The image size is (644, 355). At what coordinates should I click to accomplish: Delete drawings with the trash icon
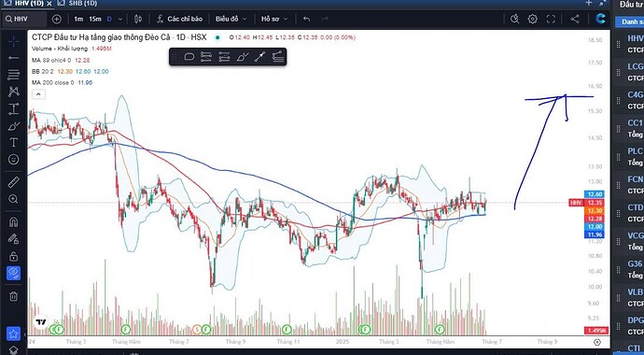point(14,296)
